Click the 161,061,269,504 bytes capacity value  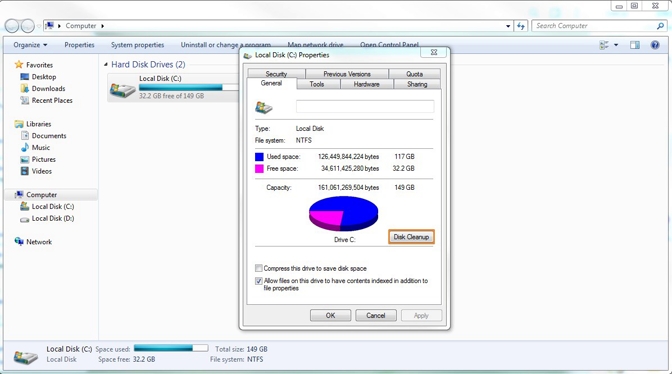point(348,188)
